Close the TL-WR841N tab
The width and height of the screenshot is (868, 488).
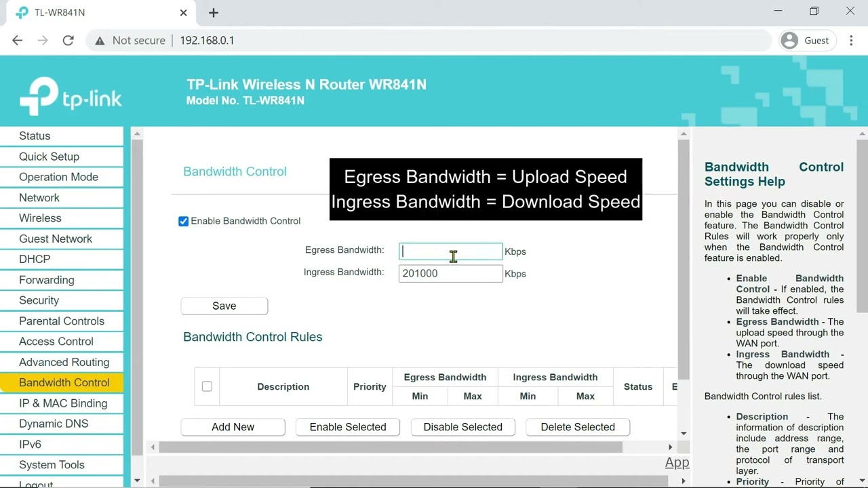(x=184, y=12)
